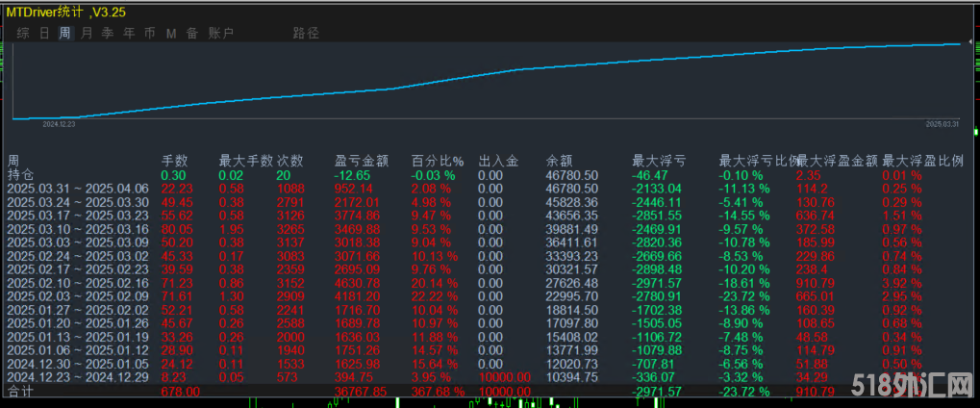Image resolution: width=980 pixels, height=408 pixels.
Task: Click the 周 column header
Action: (x=13, y=162)
